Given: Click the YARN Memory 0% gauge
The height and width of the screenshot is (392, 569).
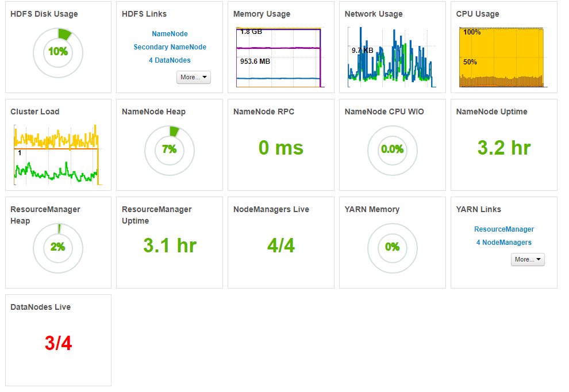Looking at the screenshot, I should [x=393, y=248].
